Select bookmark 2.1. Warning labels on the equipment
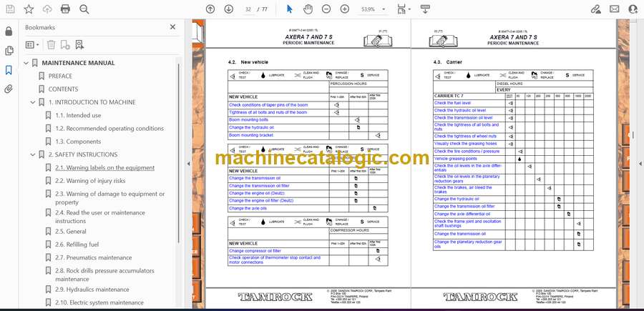 point(104,168)
